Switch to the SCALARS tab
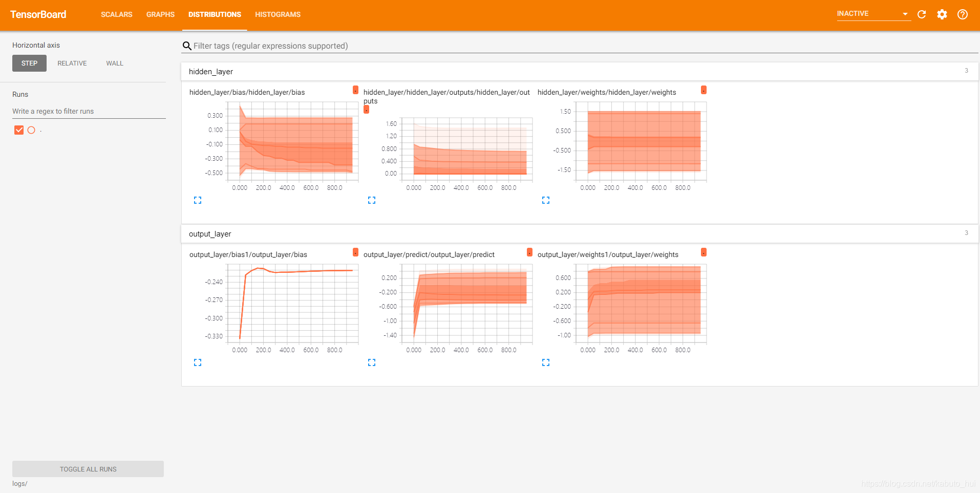Viewport: 980px width, 493px height. tap(116, 15)
